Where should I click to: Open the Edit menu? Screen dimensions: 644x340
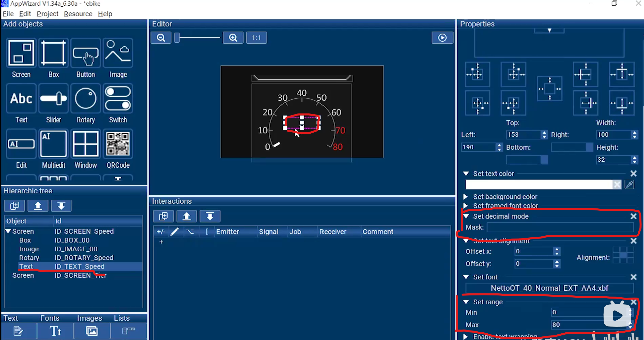[x=25, y=14]
